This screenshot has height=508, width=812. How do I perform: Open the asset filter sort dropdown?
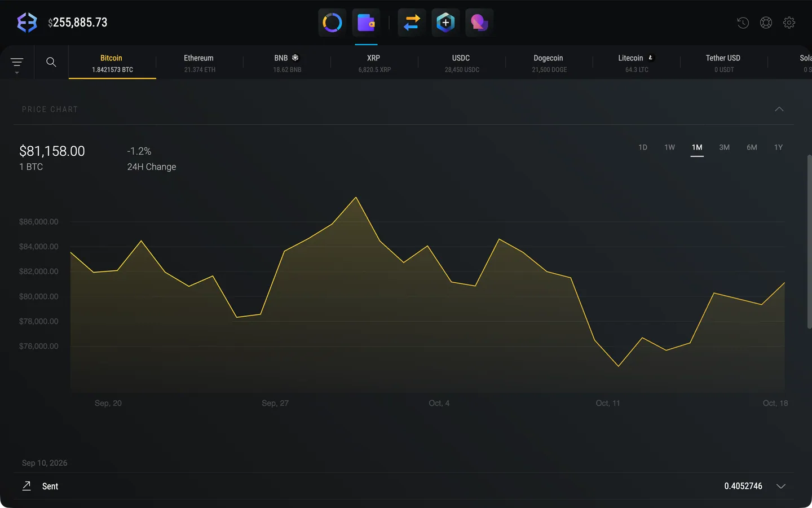[x=17, y=64]
